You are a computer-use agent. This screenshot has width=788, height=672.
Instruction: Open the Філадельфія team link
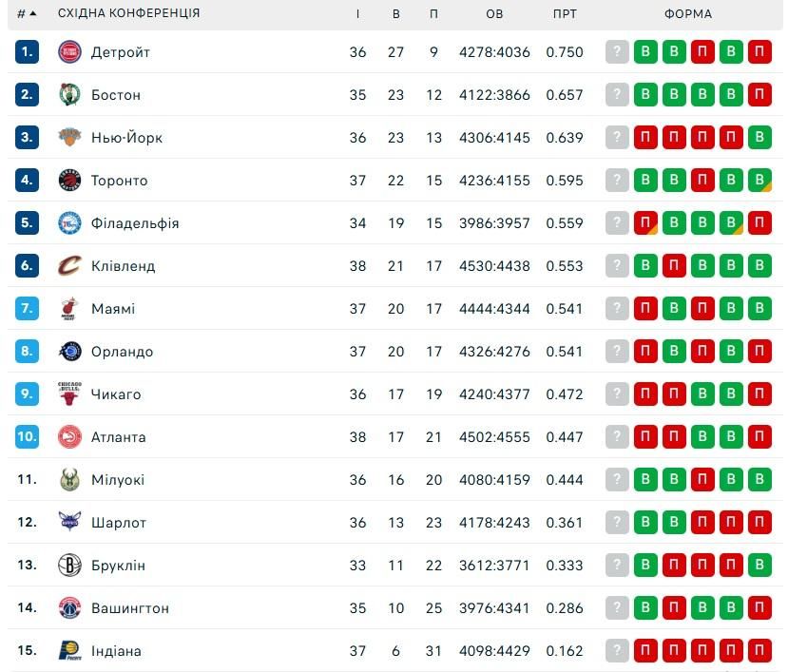(135, 223)
